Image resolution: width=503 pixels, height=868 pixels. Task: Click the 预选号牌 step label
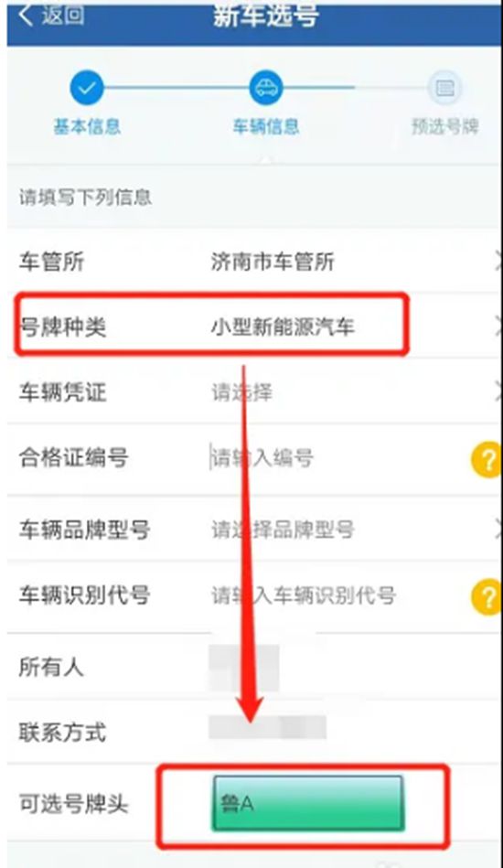444,127
